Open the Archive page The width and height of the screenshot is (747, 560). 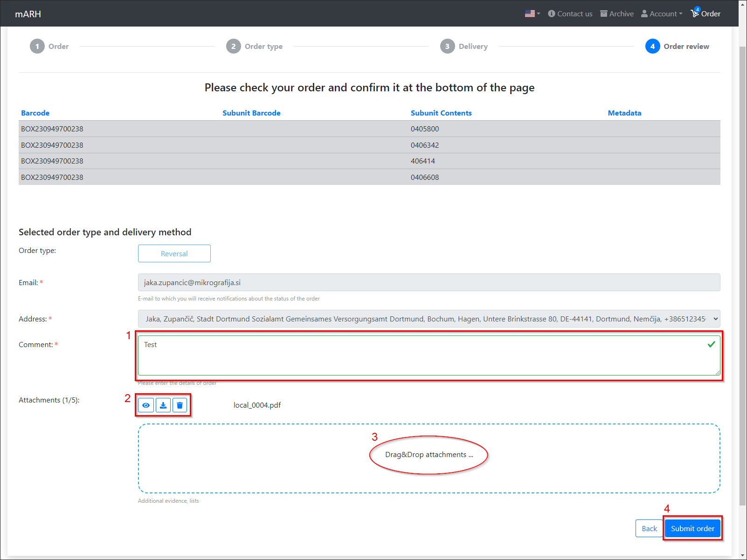click(616, 14)
